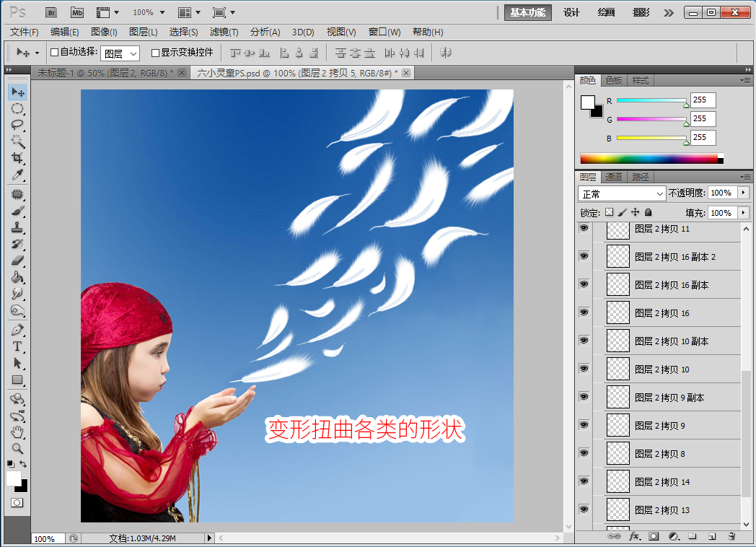
Task: Open the fill 填充 slider arrow
Action: click(x=744, y=212)
